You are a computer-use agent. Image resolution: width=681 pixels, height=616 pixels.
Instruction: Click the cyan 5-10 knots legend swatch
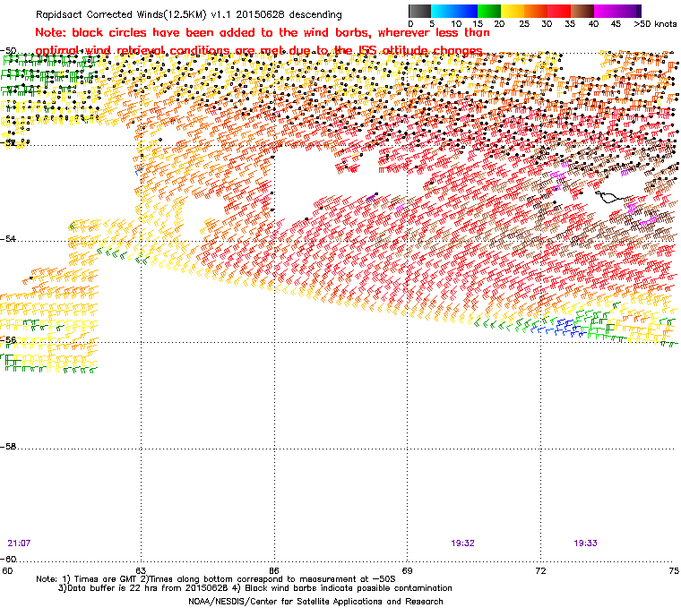(x=443, y=11)
